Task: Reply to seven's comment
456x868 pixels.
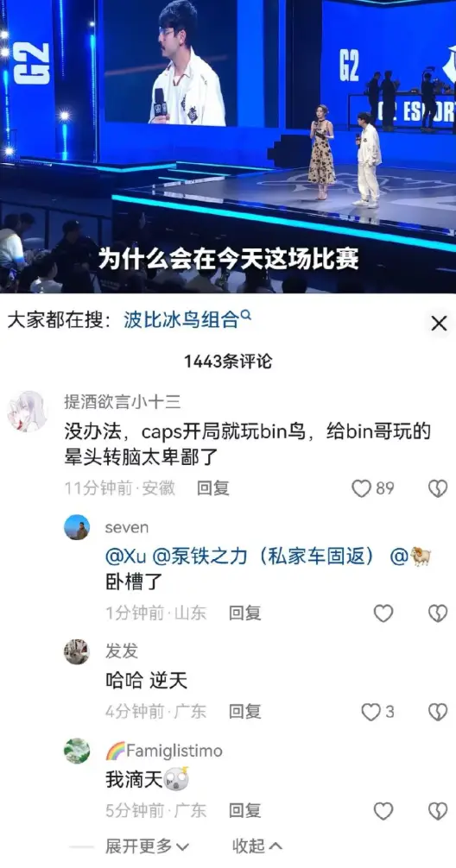Action: pyautogui.click(x=245, y=613)
